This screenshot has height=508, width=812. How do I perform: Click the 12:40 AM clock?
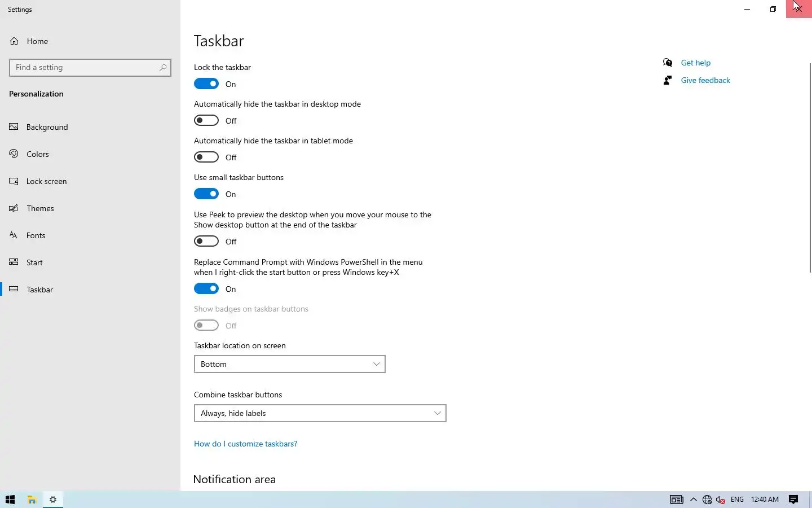coord(765,500)
